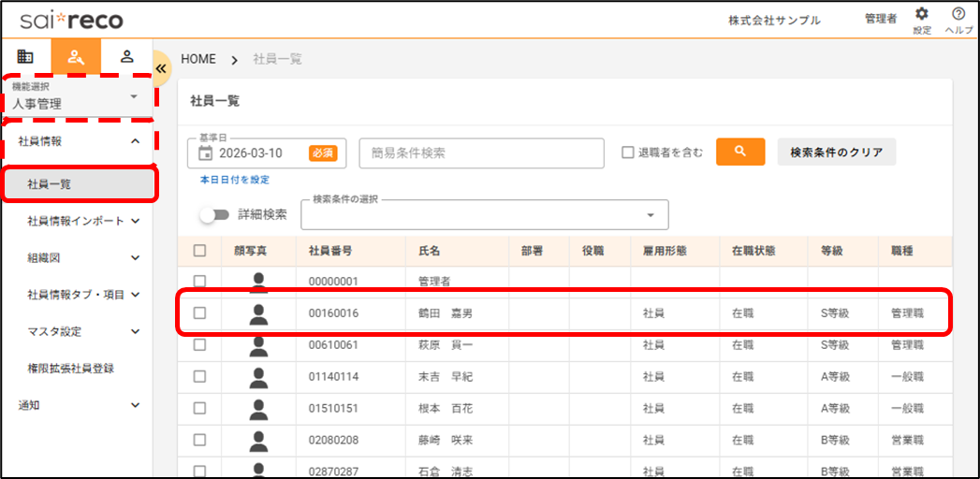Open 権限拡張社員登録 menu item
The image size is (980, 479).
[x=71, y=368]
